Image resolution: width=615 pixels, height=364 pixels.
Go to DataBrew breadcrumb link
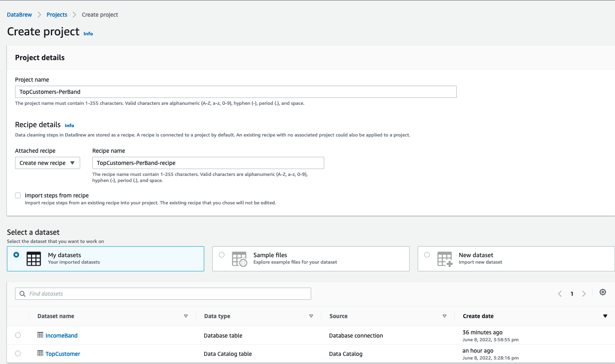click(20, 15)
